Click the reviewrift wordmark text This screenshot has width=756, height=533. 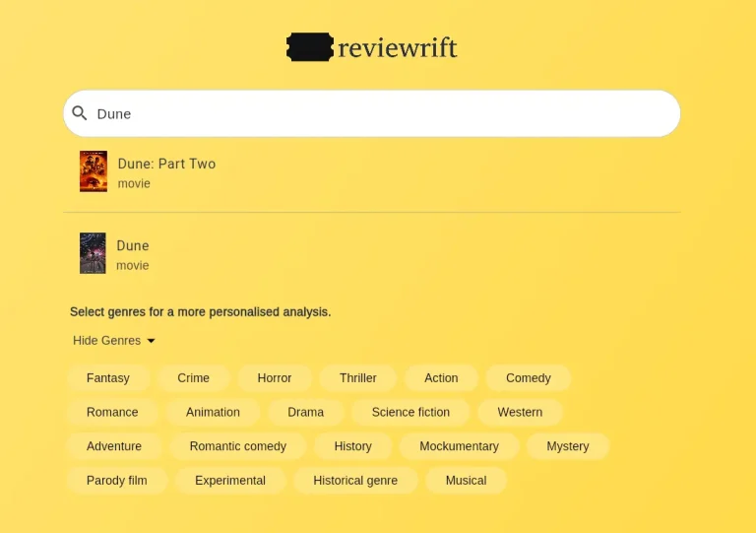[x=398, y=47]
